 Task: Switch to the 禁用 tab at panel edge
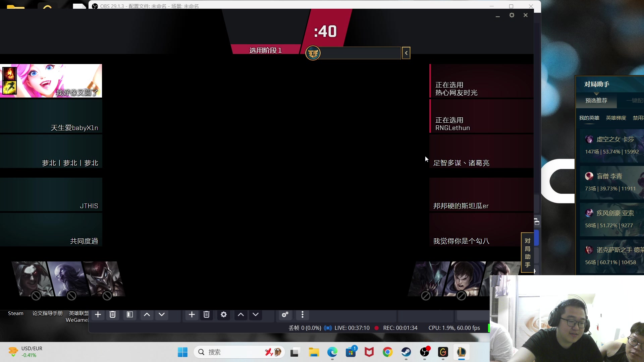(x=638, y=118)
